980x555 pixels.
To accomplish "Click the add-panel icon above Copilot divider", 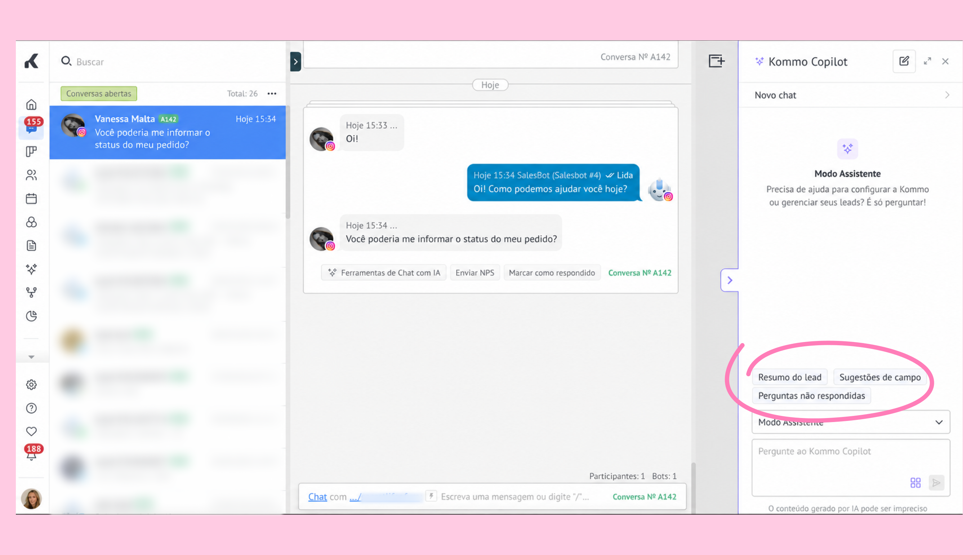I will [716, 61].
